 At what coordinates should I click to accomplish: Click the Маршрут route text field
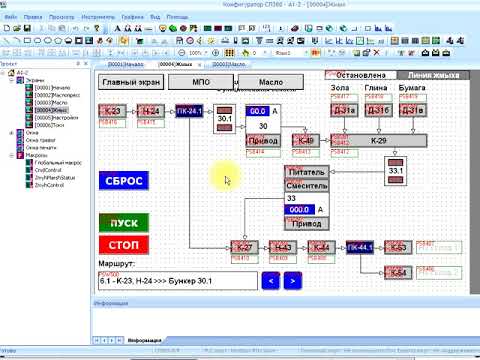(x=178, y=281)
